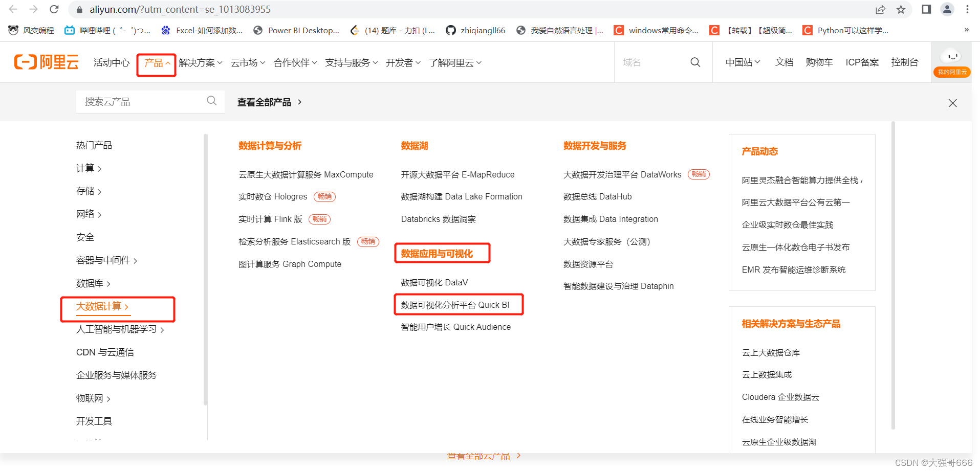980x472 pixels.
Task: Open the browser side panel icon
Action: click(926, 9)
